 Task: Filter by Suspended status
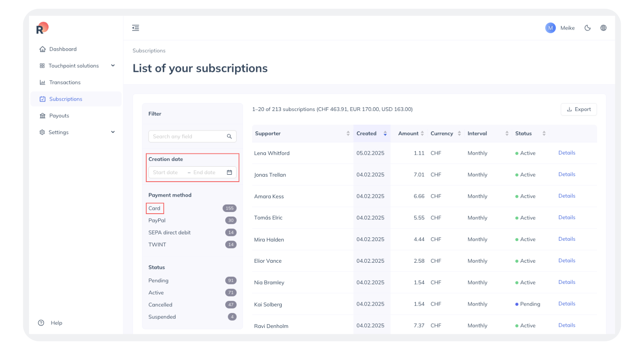pyautogui.click(x=162, y=317)
